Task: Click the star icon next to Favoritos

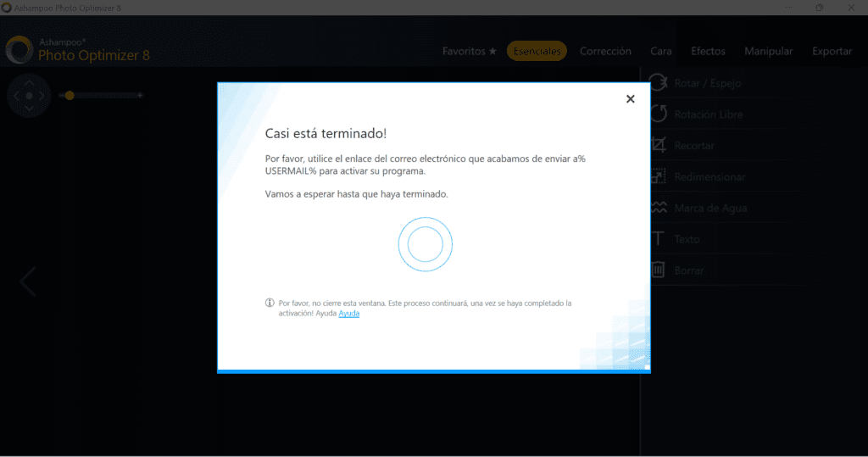Action: pyautogui.click(x=492, y=51)
